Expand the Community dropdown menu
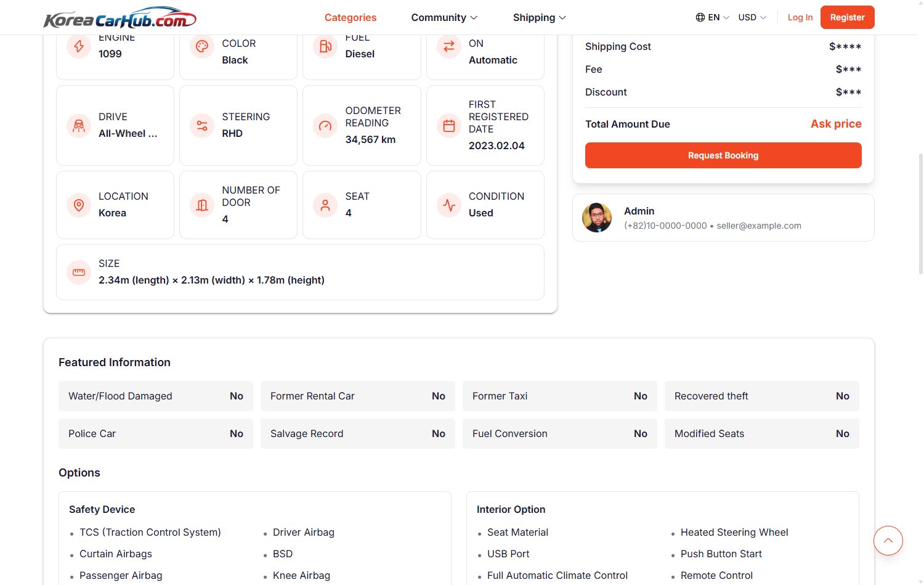 (444, 17)
